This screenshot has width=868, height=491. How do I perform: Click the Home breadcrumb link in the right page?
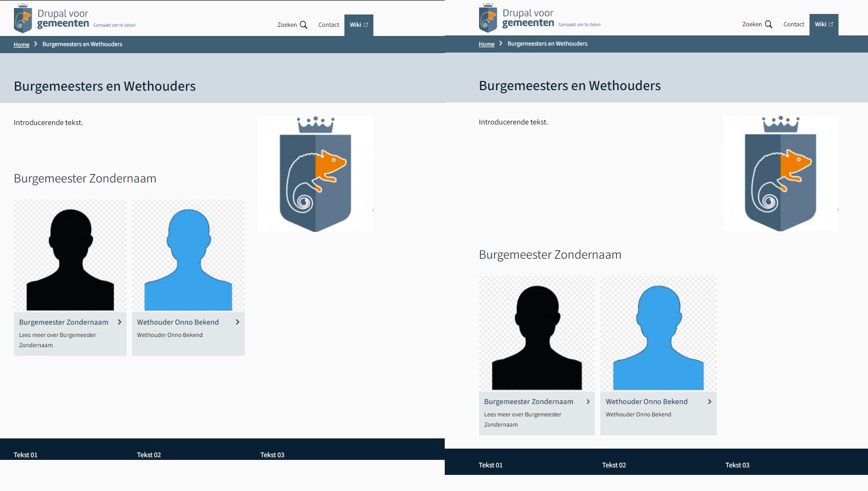click(487, 44)
